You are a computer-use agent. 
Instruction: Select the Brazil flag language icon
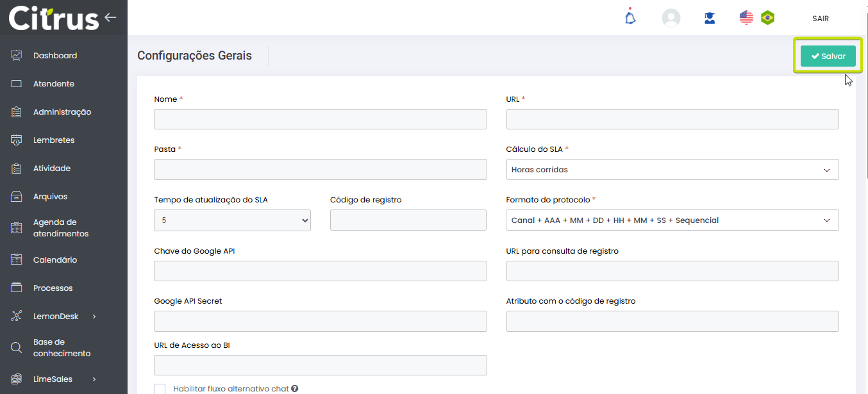[x=767, y=18]
